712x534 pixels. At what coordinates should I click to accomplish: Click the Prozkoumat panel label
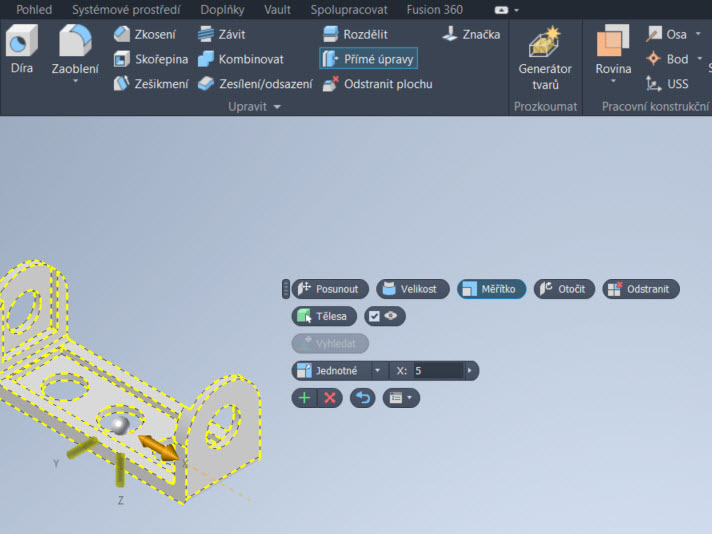545,106
